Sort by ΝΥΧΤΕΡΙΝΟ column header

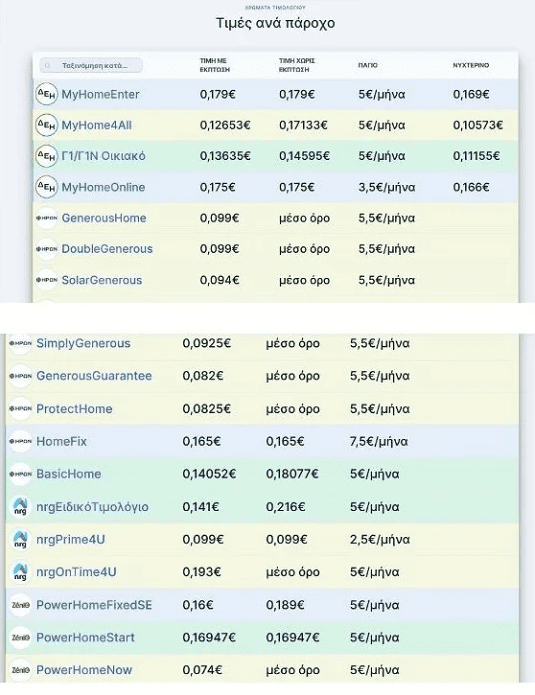point(471,65)
